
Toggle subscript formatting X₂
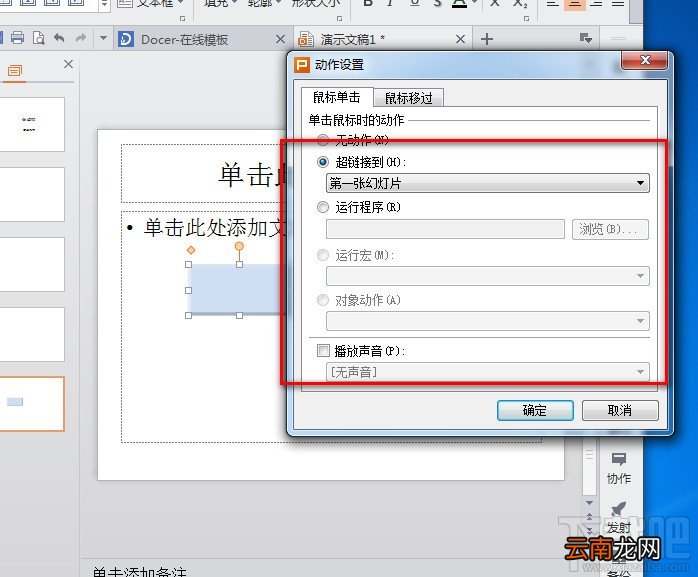pos(520,4)
